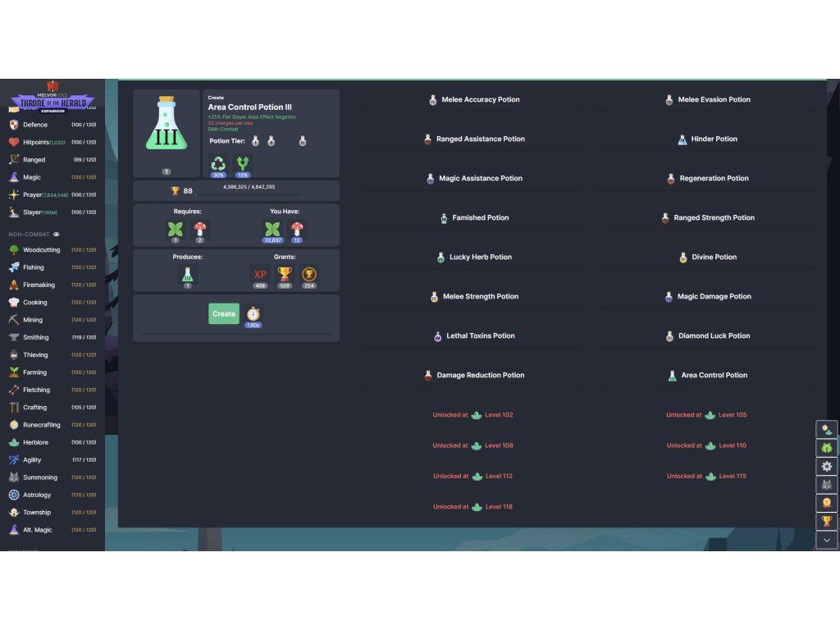Image resolution: width=840 pixels, height=630 pixels.
Task: Click the Astrology icon
Action: pyautogui.click(x=14, y=495)
